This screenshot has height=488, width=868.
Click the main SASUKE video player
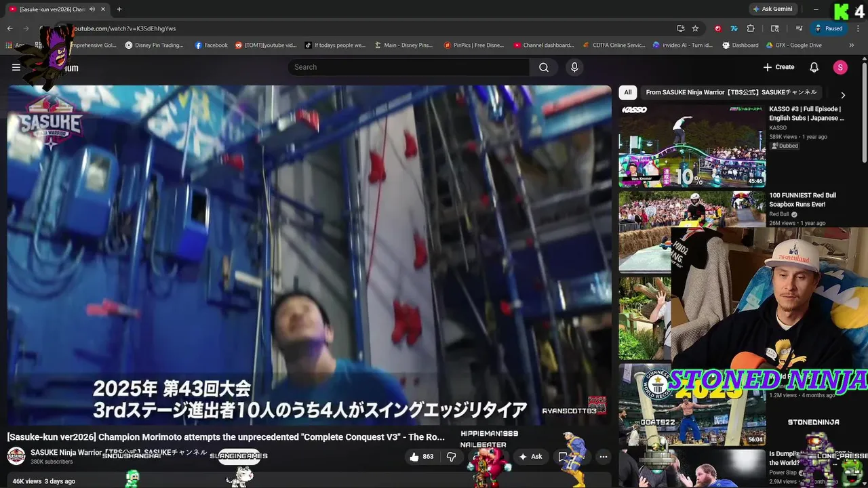tap(309, 256)
